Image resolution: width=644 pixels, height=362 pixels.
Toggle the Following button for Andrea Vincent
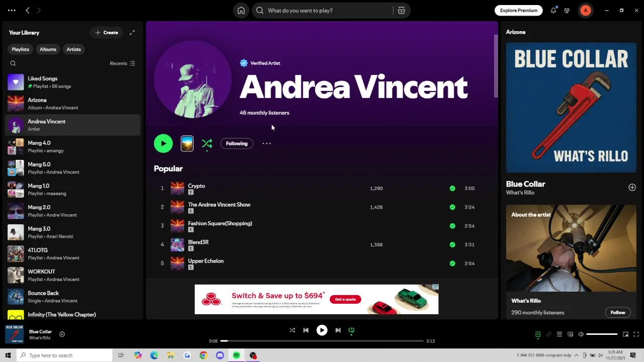click(236, 144)
